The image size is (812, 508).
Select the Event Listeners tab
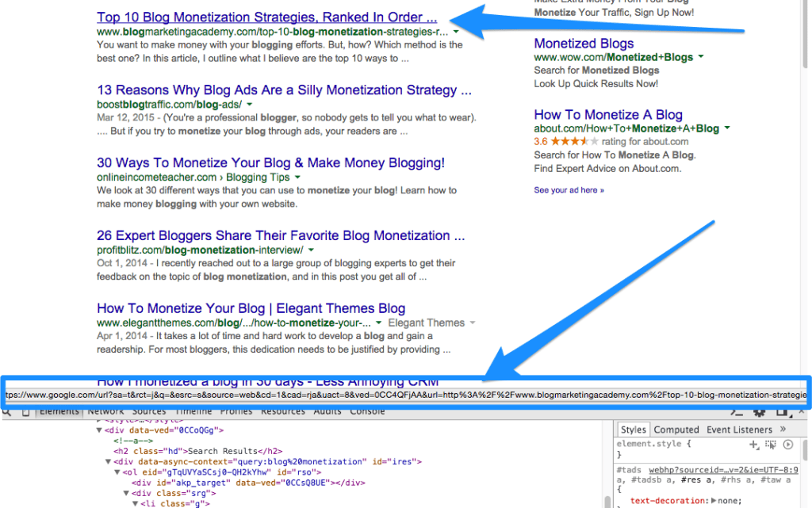[x=739, y=430]
